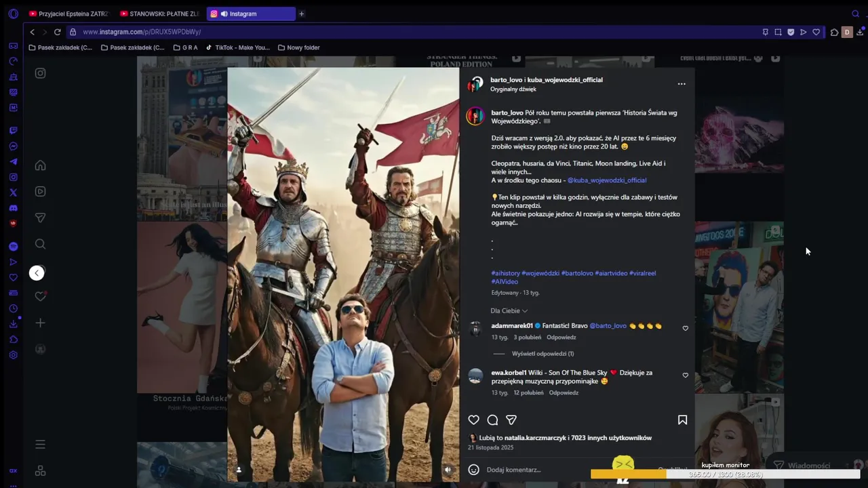
Task: Open X (Twitter) icon in Opera sidebar
Action: click(13, 193)
